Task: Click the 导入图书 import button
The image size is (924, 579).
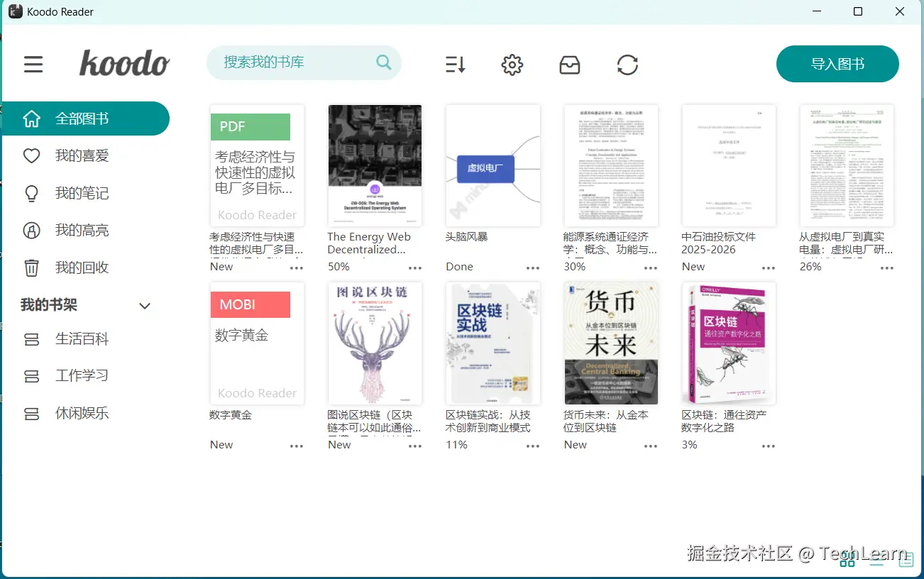Action: [837, 64]
